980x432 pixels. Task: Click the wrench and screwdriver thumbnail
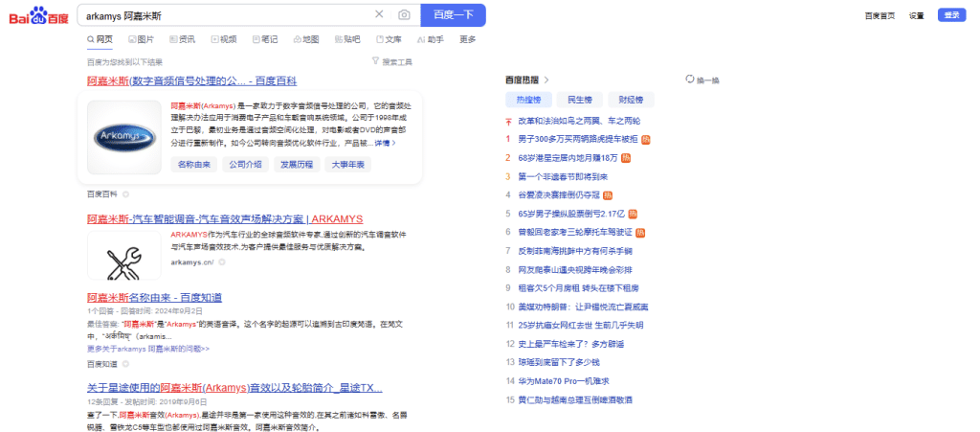point(123,255)
